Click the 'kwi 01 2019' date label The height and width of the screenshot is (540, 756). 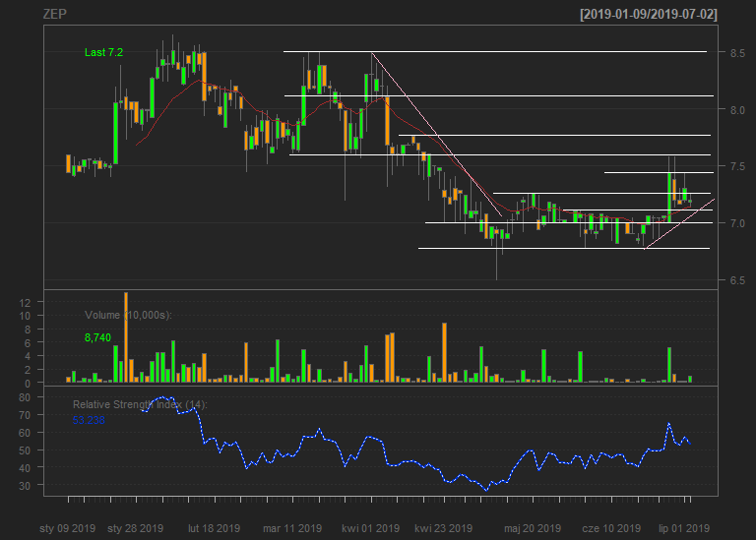371,528
